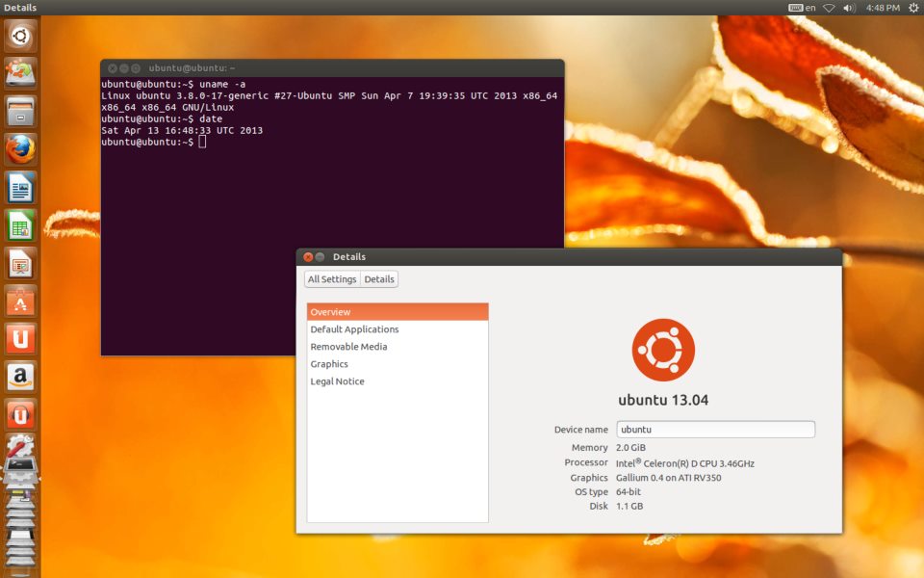Screen dimensions: 924x578
Task: Click the Details window title bar text
Action: pyautogui.click(x=348, y=257)
